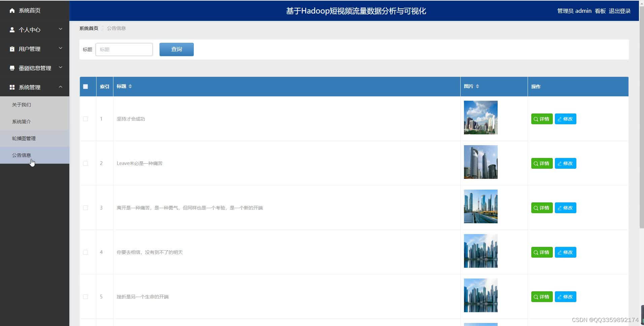
Task: Expand the 番剧信息管理 menu chevron
Action: pyautogui.click(x=61, y=67)
